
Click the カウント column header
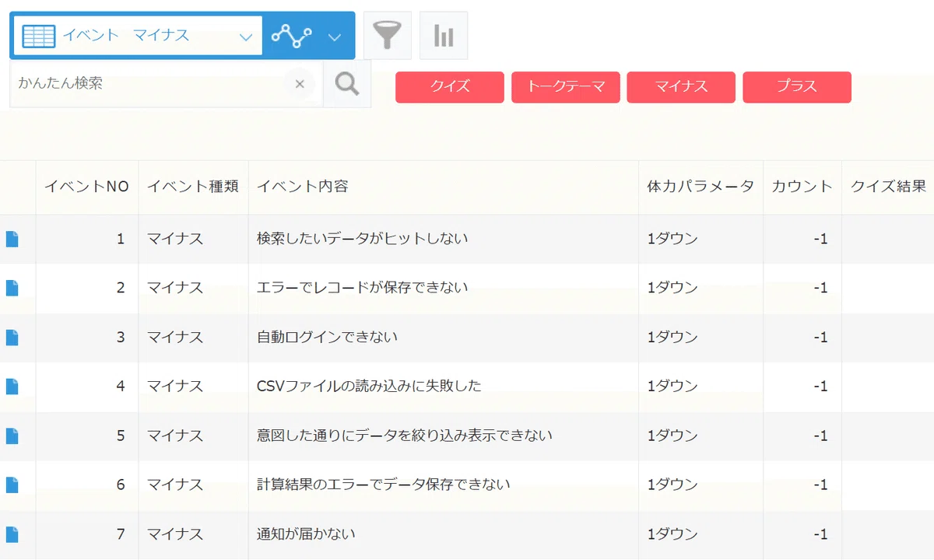[x=802, y=187]
